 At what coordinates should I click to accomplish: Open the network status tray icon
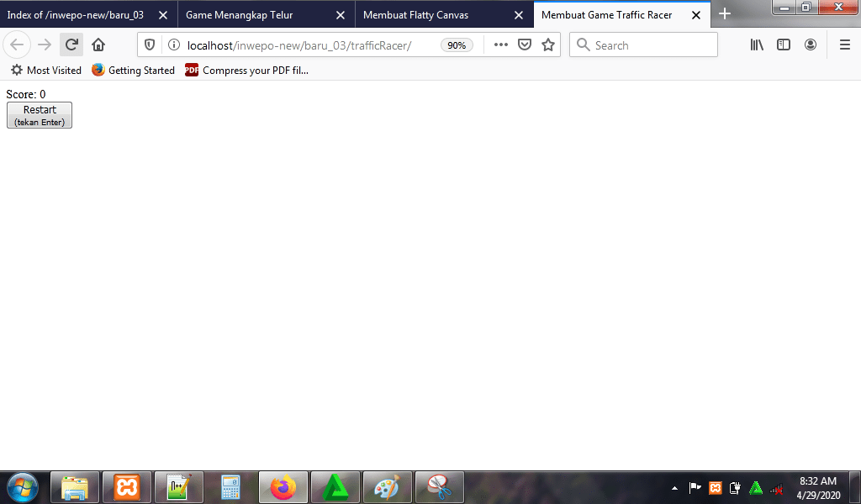point(776,488)
